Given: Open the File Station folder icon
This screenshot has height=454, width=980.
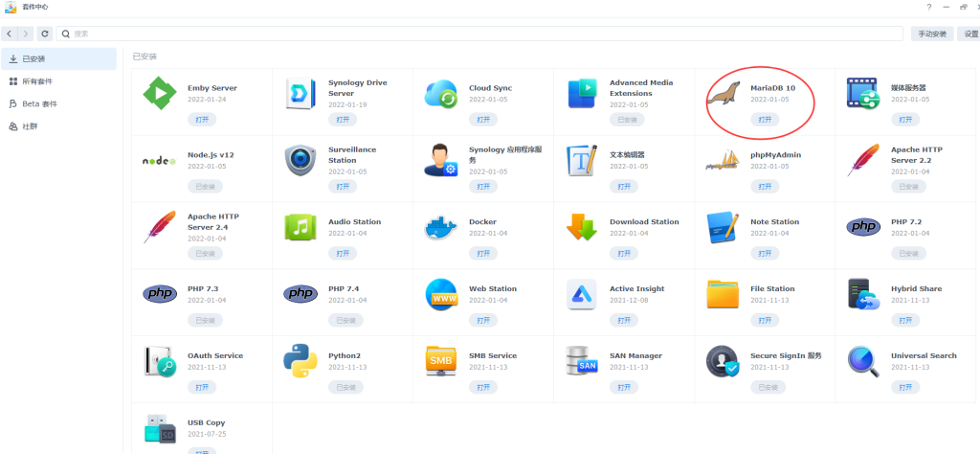Looking at the screenshot, I should 724,295.
